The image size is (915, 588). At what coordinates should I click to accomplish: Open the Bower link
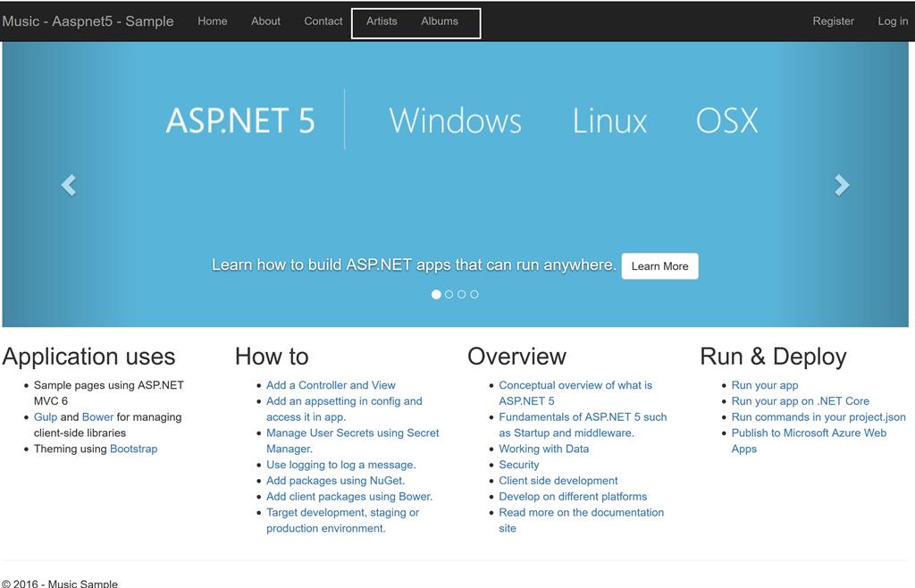click(97, 417)
